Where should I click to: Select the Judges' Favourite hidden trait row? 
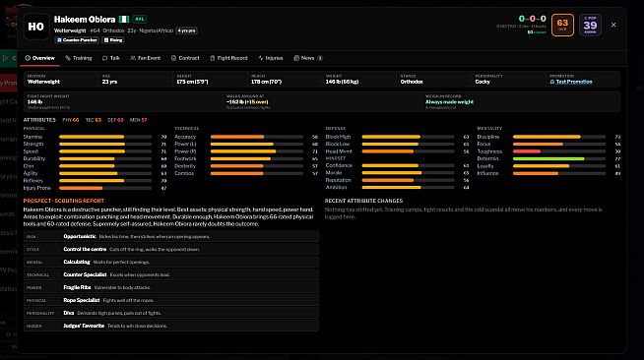tap(171, 326)
